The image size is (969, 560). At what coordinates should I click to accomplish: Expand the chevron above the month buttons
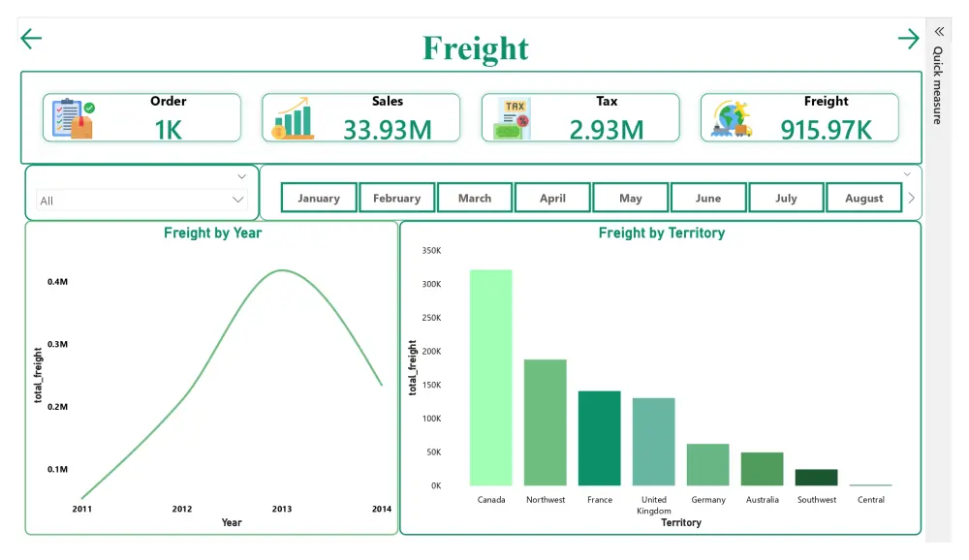point(907,174)
